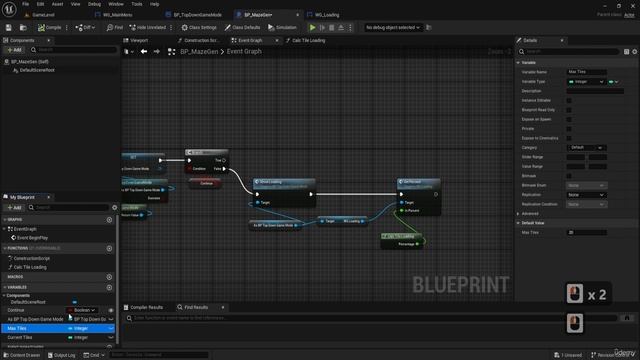Click the Max Tiles default value field
Image resolution: width=640 pixels, height=360 pixels.
tap(587, 232)
